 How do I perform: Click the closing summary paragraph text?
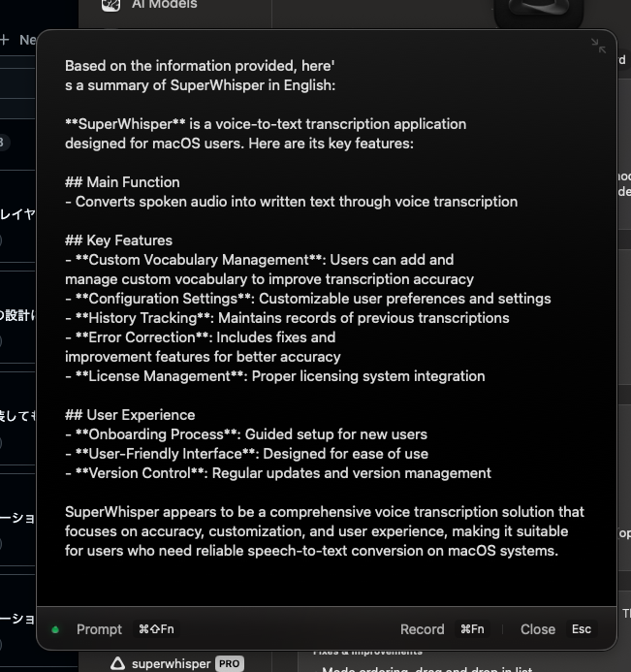pyautogui.click(x=325, y=531)
